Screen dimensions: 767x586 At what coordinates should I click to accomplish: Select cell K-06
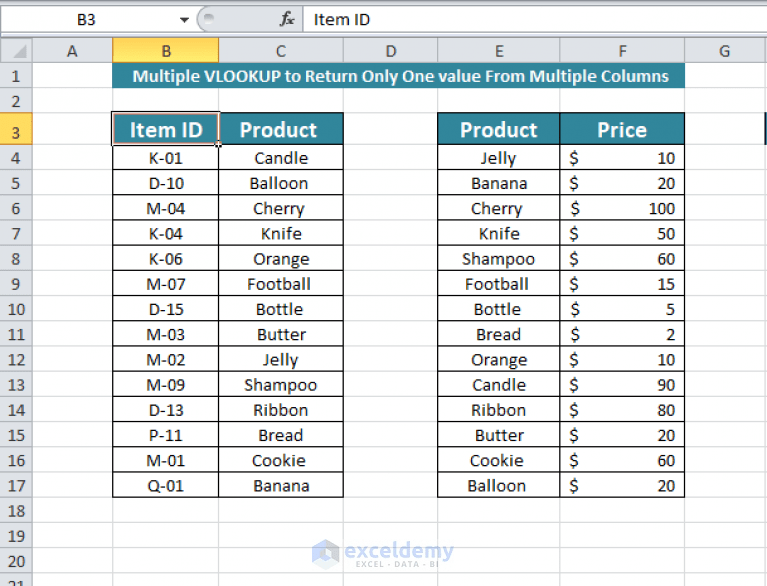[165, 258]
